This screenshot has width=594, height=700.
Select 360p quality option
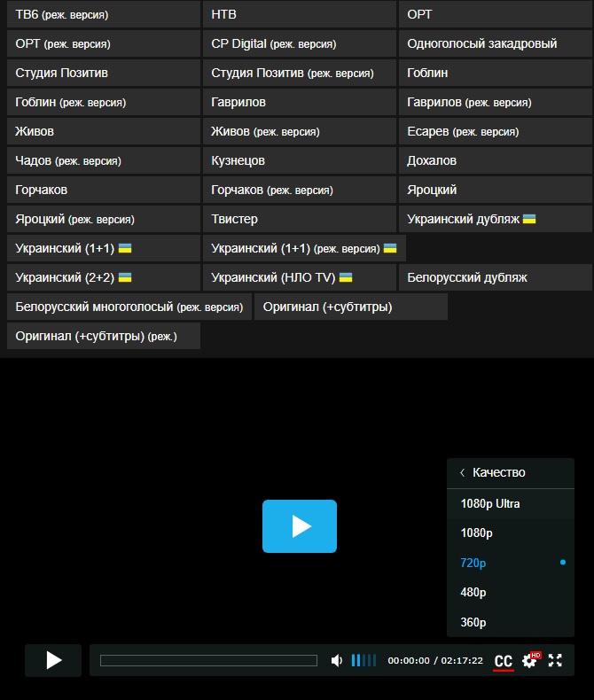tap(511, 622)
